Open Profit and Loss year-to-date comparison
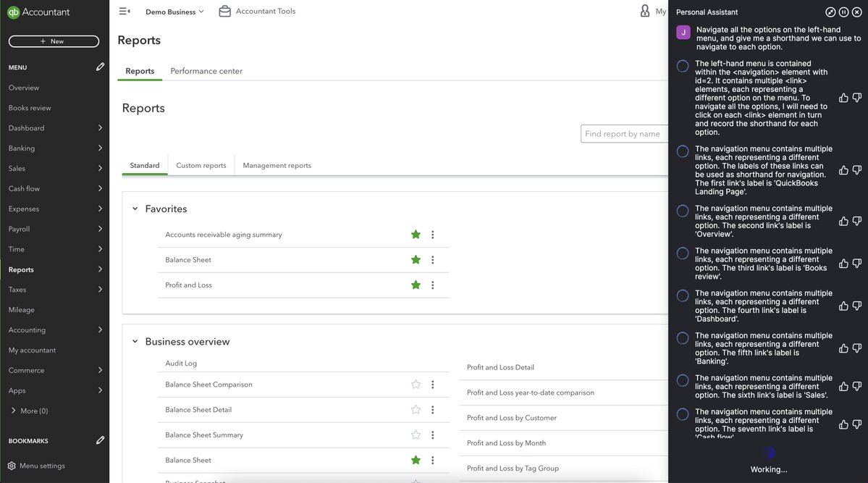868x483 pixels. (x=531, y=392)
